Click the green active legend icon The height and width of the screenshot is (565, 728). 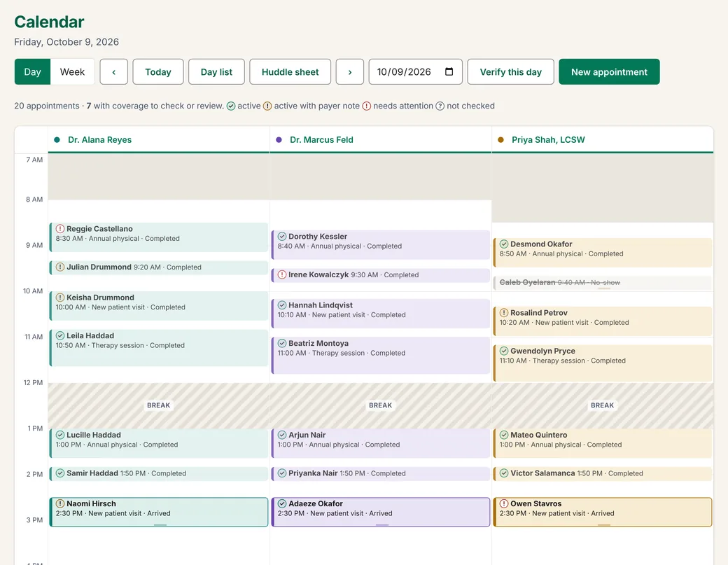(231, 106)
